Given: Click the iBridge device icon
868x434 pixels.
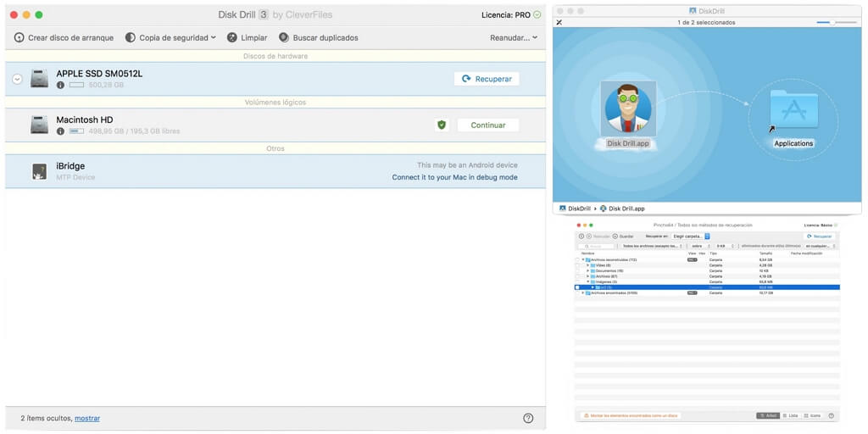Looking at the screenshot, I should (39, 171).
